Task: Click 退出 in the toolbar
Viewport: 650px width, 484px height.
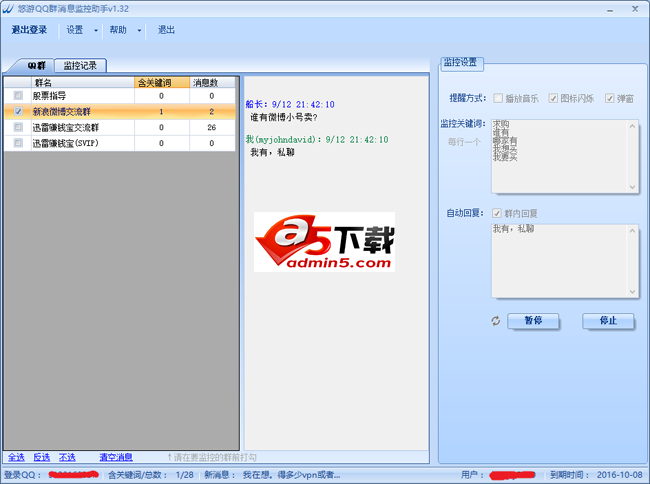Action: pos(166,30)
